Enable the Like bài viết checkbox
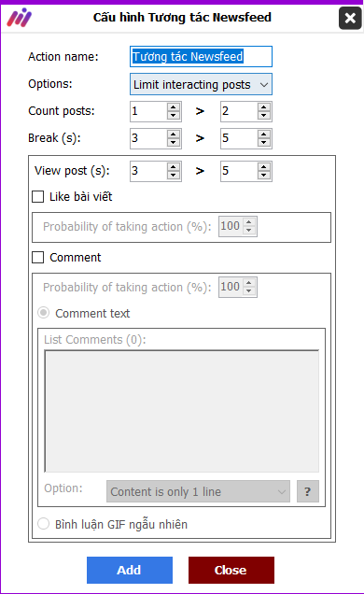 (x=38, y=197)
